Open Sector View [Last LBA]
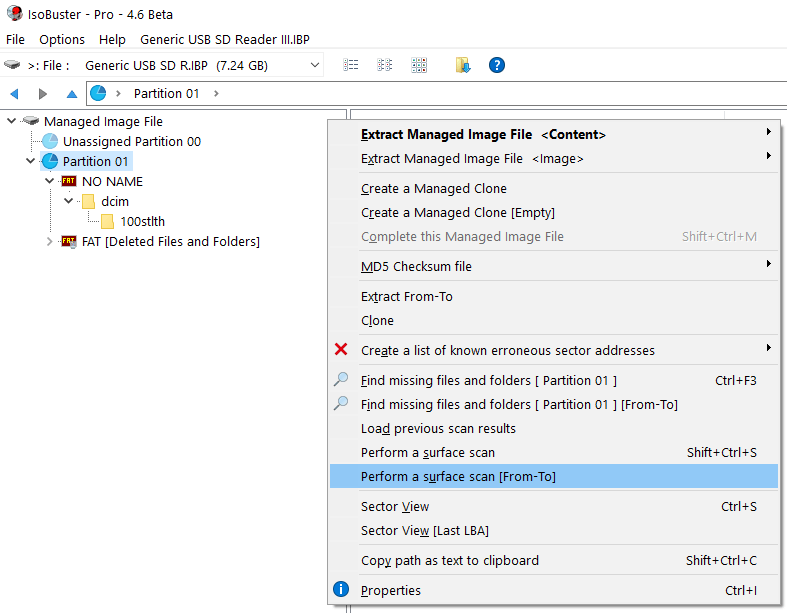 pyautogui.click(x=554, y=531)
